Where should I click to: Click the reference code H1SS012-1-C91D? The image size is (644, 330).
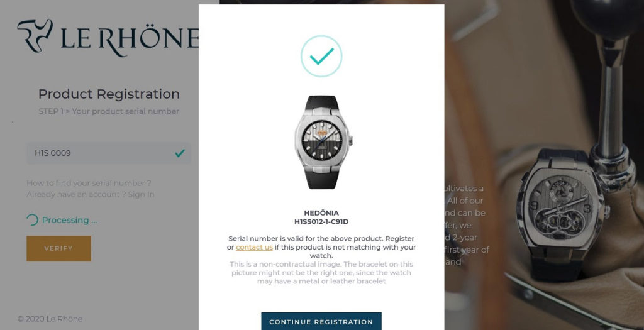click(321, 222)
